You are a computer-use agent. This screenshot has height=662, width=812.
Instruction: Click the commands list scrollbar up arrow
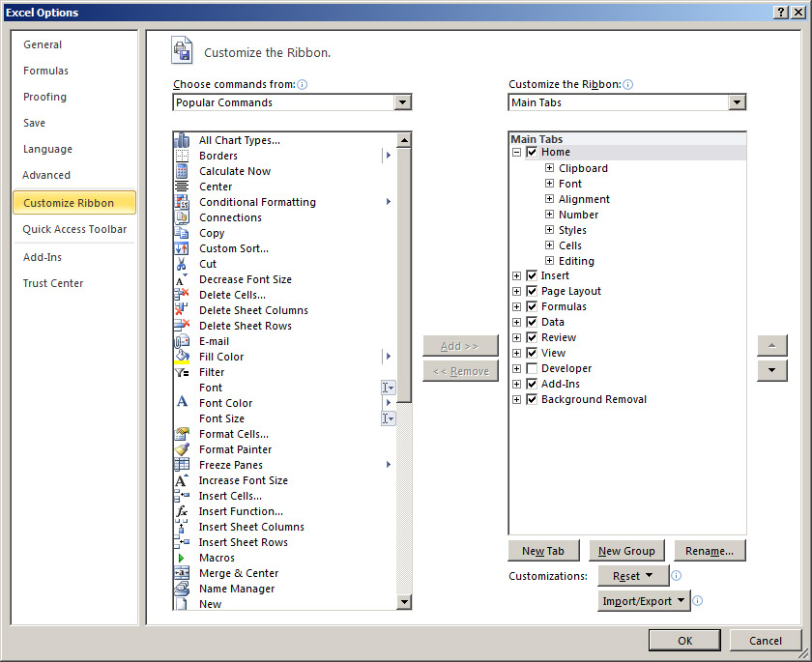(x=404, y=140)
